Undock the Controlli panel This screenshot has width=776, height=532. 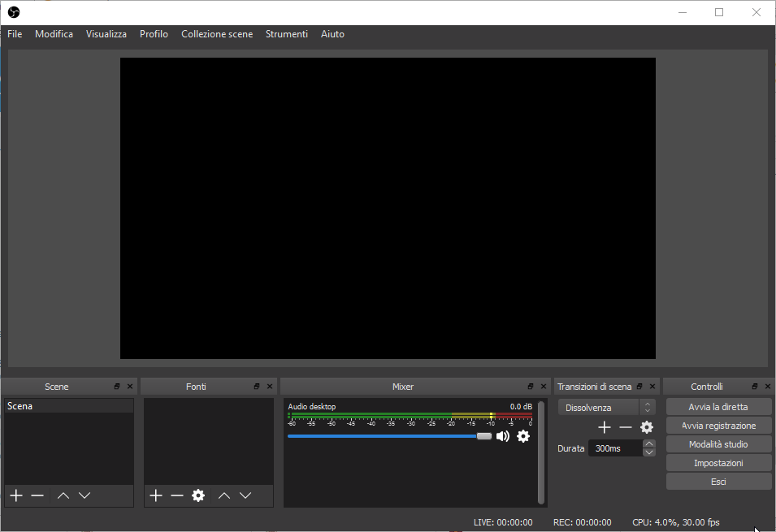click(755, 387)
